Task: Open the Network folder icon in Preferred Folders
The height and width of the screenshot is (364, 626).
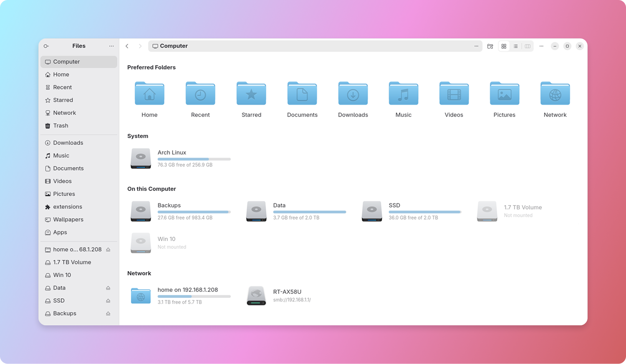Action: 555,93
